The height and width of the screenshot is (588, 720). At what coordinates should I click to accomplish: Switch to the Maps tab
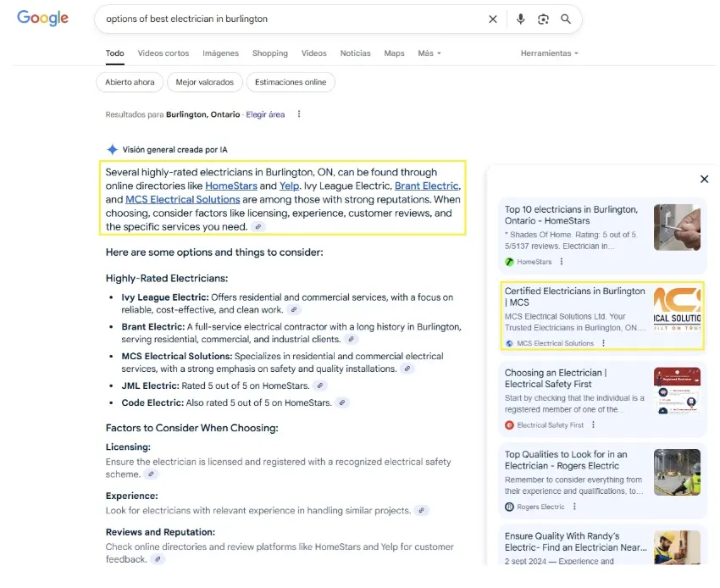(394, 53)
